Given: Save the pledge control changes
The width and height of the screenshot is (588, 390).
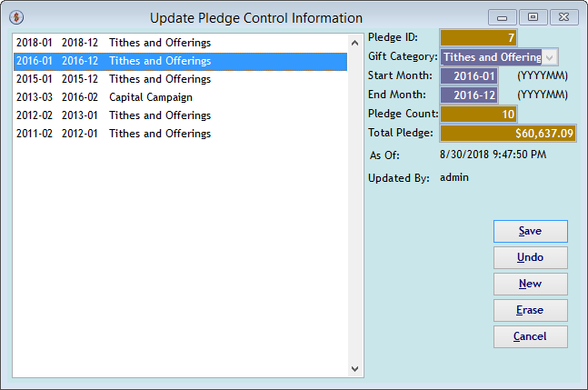Looking at the screenshot, I should (x=530, y=232).
